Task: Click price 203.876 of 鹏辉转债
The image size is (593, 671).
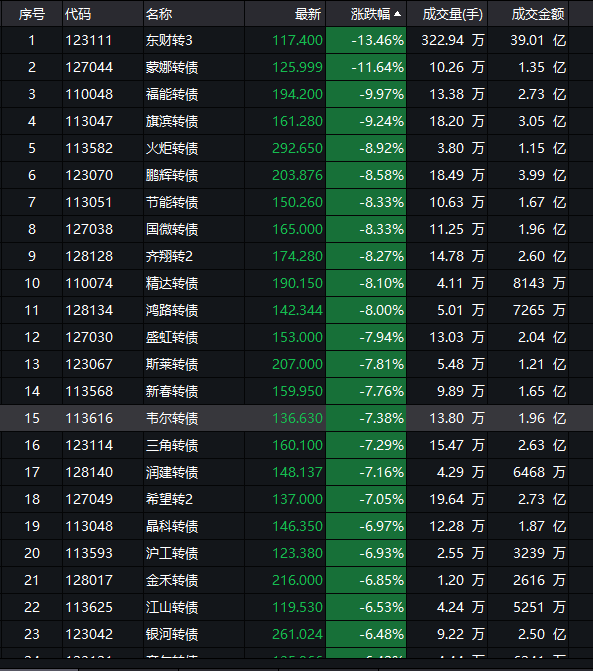Action: click(297, 175)
